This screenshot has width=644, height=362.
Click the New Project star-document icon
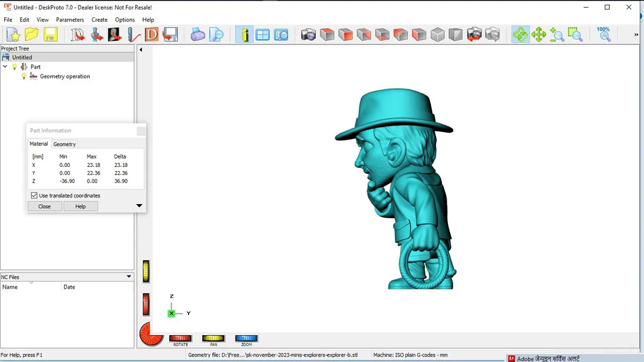13,35
